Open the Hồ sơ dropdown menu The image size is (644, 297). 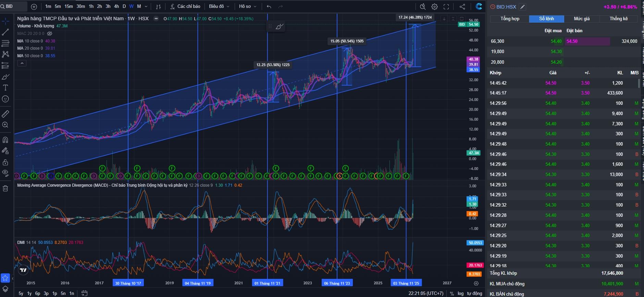(247, 7)
